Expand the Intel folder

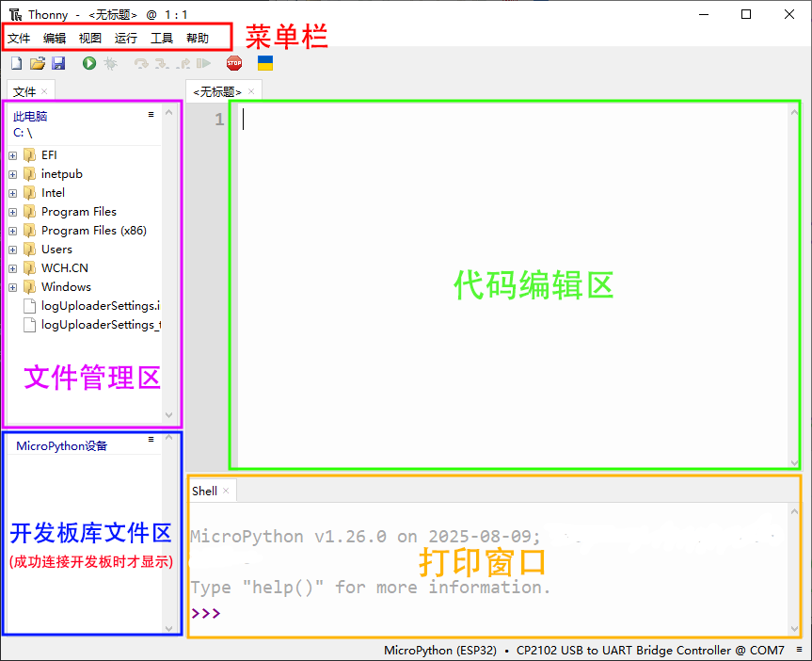13,193
